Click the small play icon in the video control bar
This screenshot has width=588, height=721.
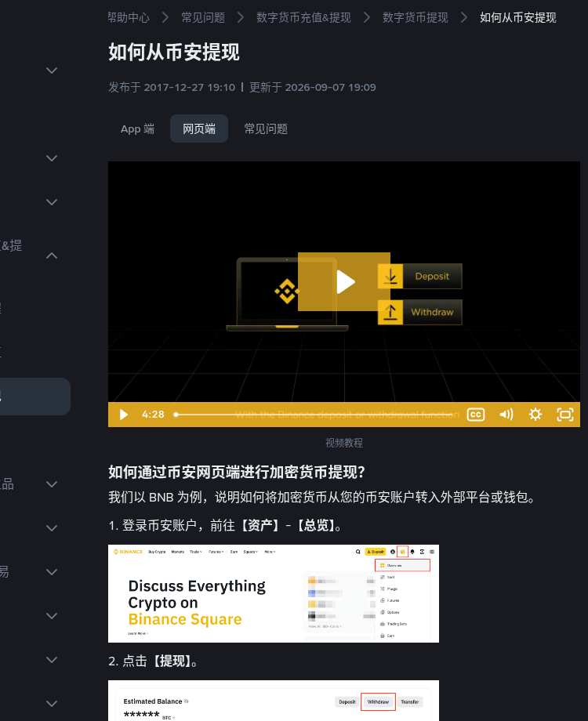pos(123,415)
